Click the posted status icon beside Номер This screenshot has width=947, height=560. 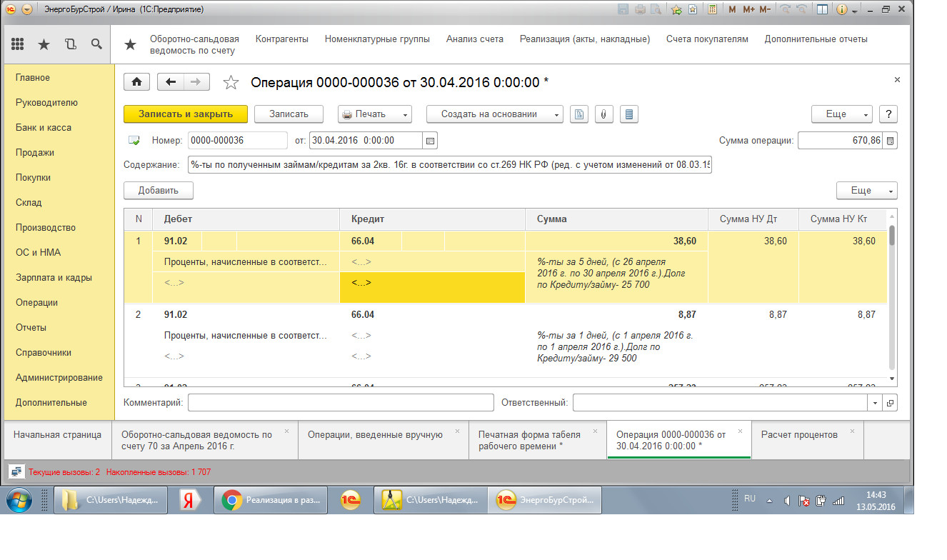click(x=134, y=141)
